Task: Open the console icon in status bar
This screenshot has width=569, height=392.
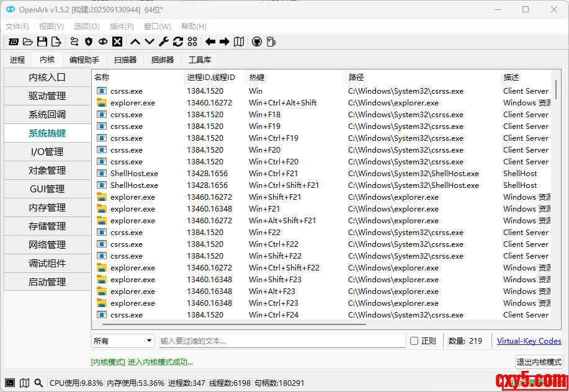Action: (x=10, y=383)
